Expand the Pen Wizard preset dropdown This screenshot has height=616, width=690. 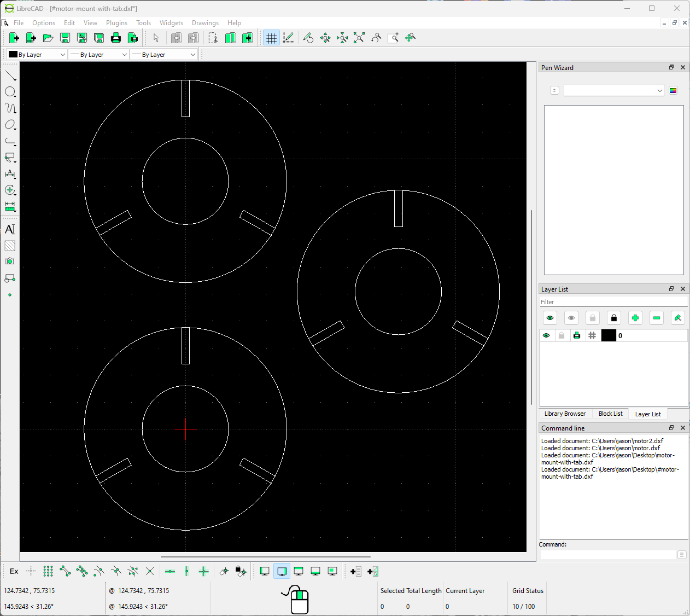[613, 90]
